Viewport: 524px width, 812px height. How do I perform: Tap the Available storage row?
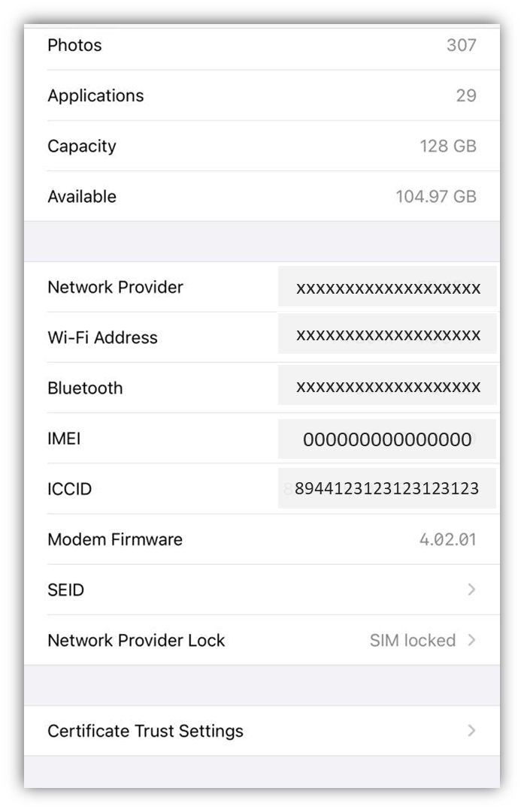pos(262,196)
